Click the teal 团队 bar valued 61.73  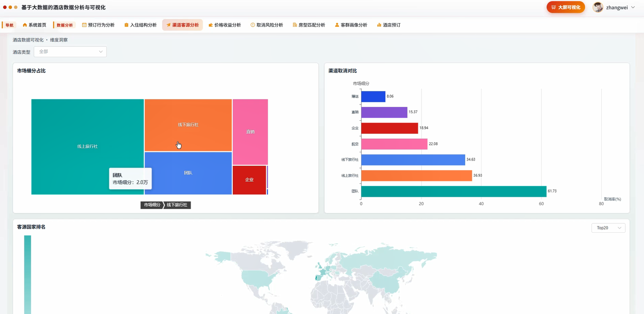[454, 191]
